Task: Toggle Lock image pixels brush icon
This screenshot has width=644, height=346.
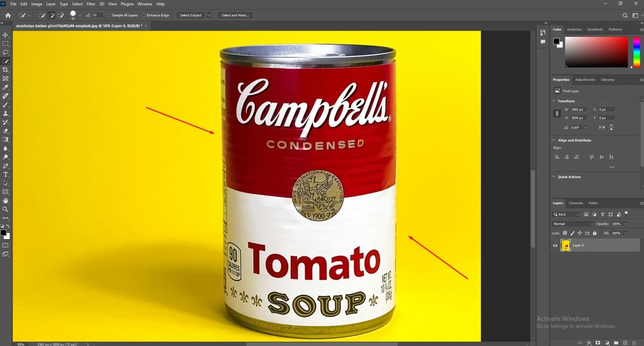Action: (x=573, y=233)
